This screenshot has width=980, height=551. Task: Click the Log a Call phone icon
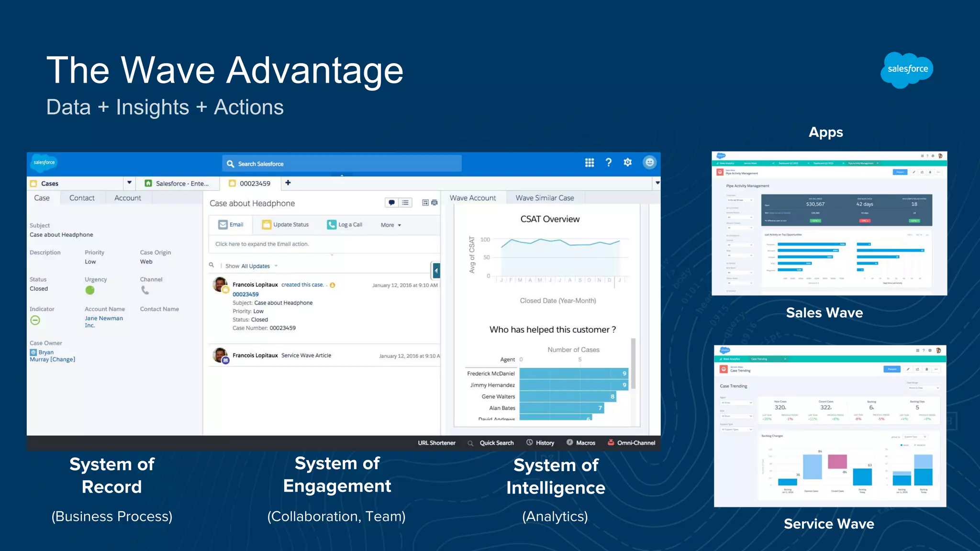click(x=332, y=225)
